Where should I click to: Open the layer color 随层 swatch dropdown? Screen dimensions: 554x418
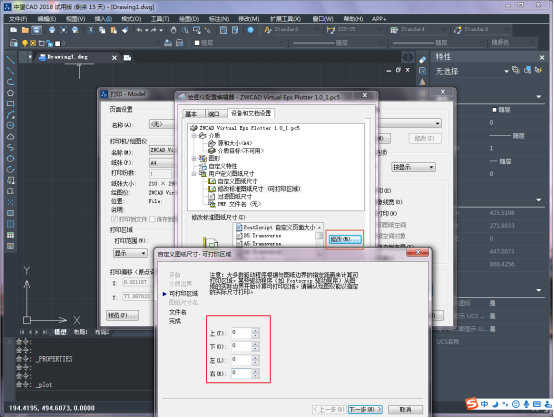239,43
